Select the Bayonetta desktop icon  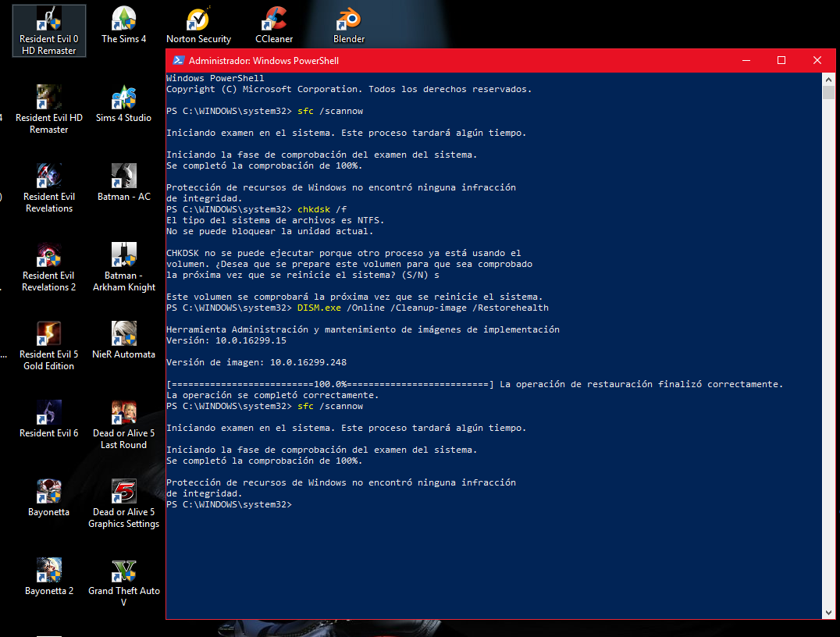[48, 498]
